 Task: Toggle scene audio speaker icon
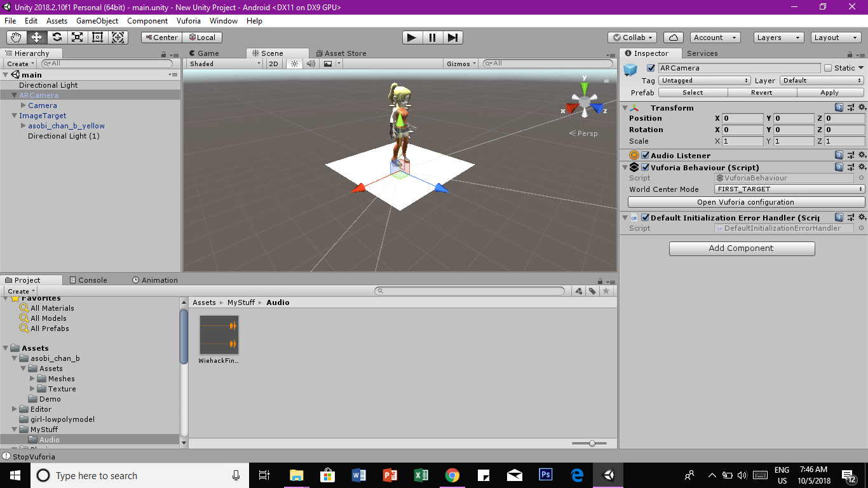(x=311, y=64)
